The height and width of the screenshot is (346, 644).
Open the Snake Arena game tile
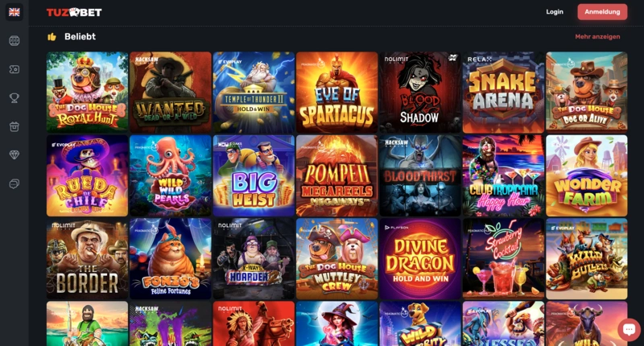(x=503, y=93)
